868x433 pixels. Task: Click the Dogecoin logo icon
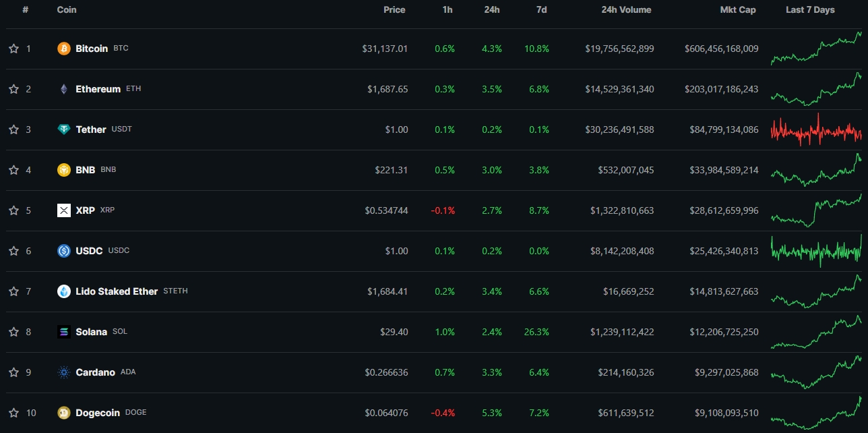[64, 413]
